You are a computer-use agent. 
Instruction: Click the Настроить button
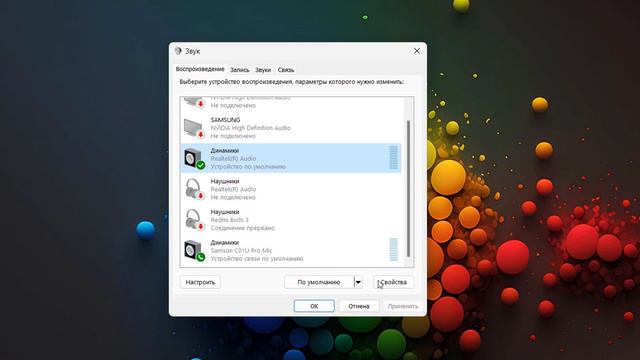click(200, 282)
